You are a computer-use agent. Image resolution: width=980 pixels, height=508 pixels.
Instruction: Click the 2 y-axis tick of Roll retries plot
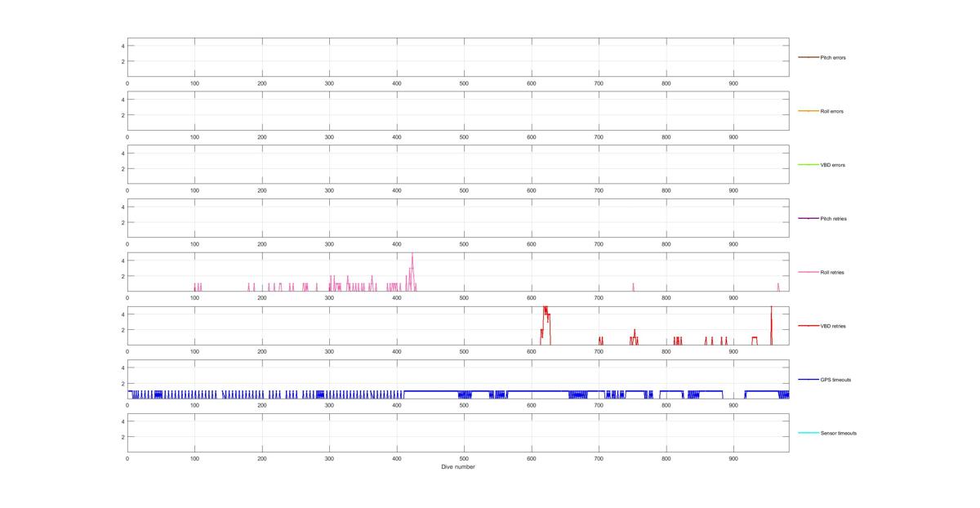[122, 276]
